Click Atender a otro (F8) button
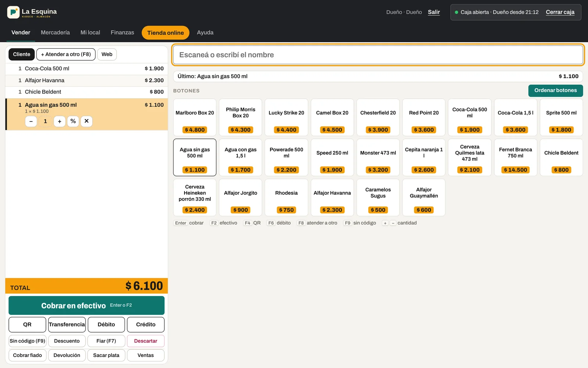 [x=66, y=54]
